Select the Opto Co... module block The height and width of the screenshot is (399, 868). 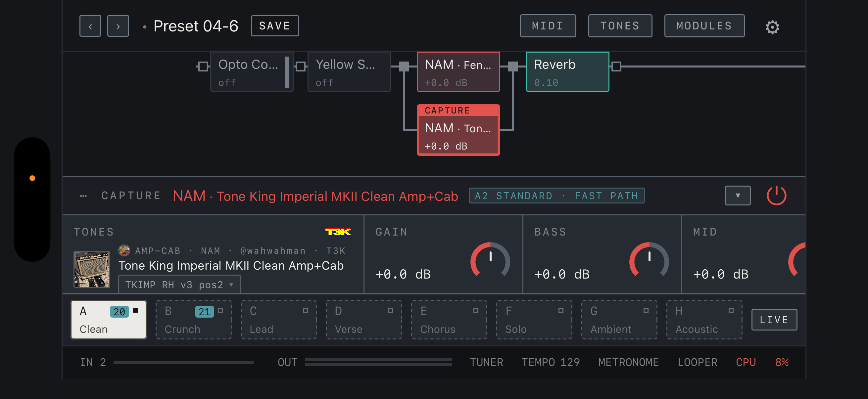pos(251,72)
